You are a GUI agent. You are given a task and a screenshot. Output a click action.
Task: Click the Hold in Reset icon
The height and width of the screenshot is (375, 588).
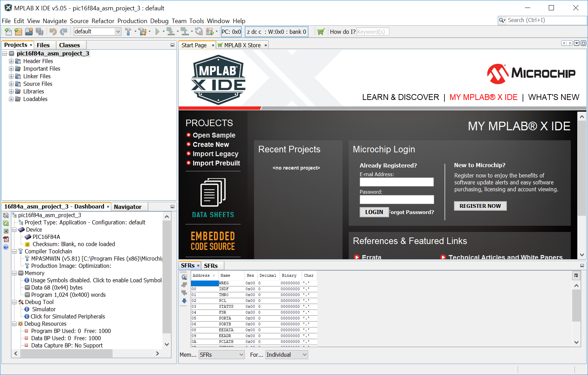click(x=199, y=32)
